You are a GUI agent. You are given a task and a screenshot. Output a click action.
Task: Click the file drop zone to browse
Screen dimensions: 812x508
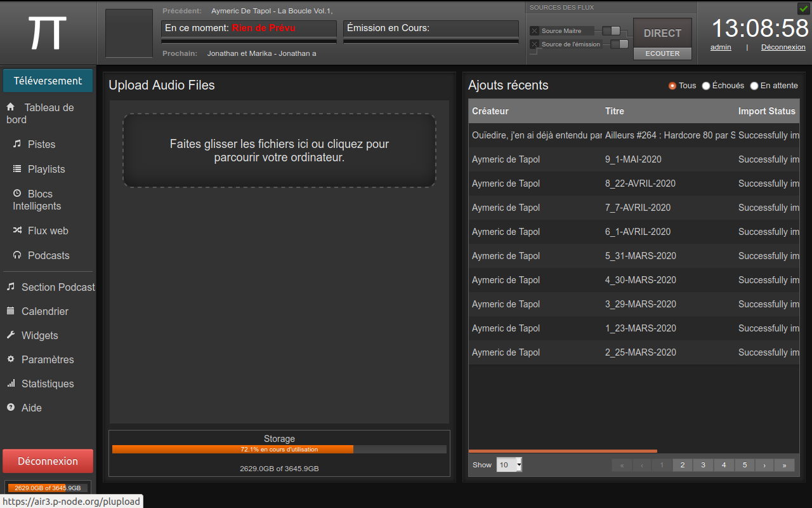coord(279,151)
